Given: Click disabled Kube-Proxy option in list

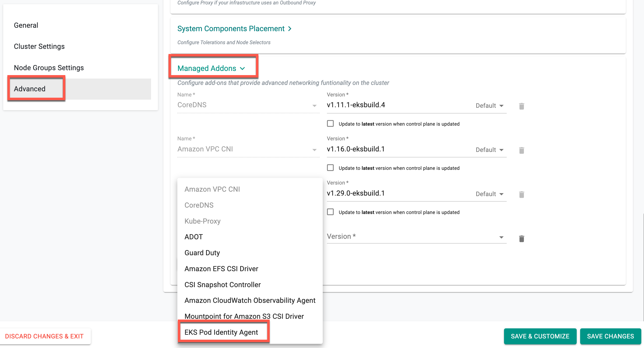Looking at the screenshot, I should tap(250, 221).
